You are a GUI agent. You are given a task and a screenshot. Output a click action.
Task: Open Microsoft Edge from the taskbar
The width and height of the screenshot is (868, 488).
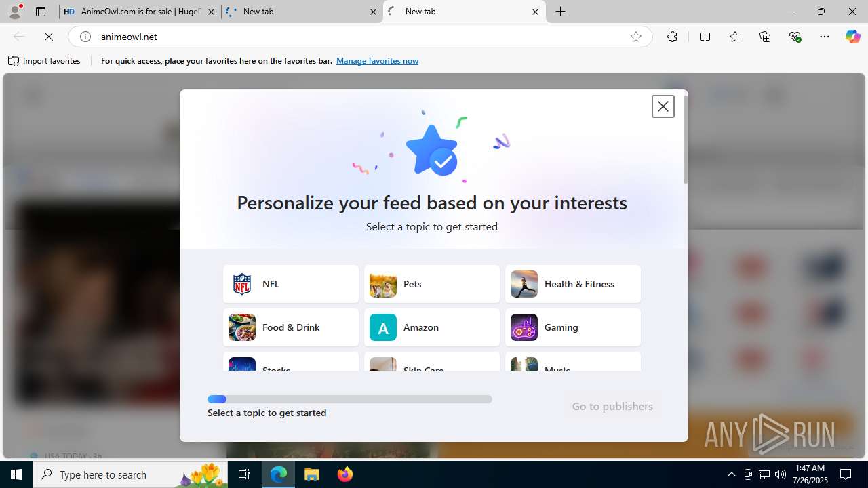(279, 474)
